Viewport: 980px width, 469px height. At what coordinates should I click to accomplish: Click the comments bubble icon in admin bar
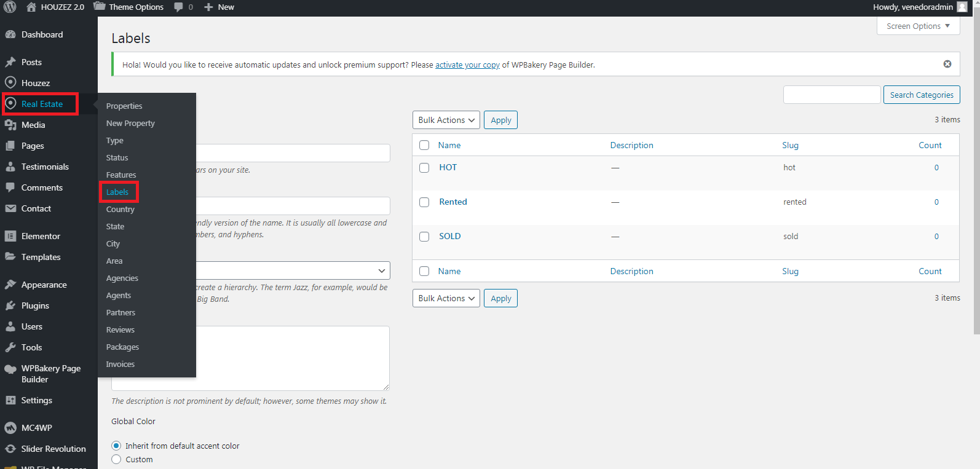pos(178,7)
